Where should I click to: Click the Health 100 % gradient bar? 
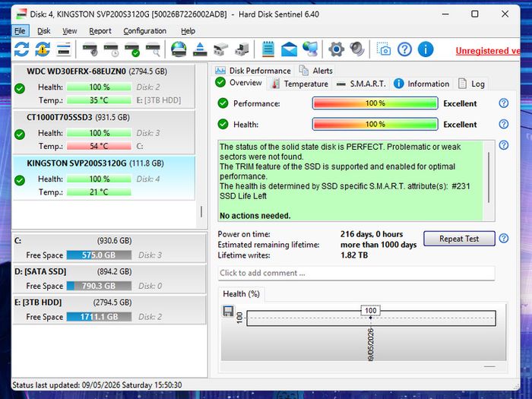[x=375, y=125]
